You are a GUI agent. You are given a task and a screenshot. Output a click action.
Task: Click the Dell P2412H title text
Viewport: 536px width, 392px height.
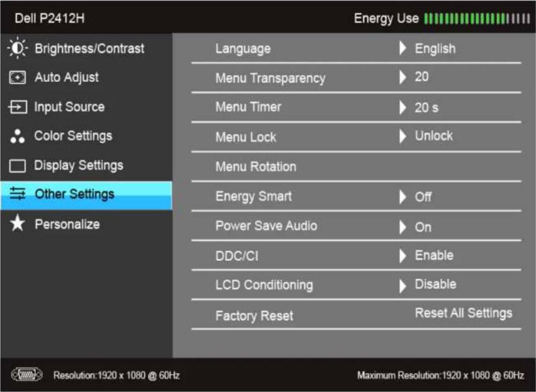click(x=50, y=18)
